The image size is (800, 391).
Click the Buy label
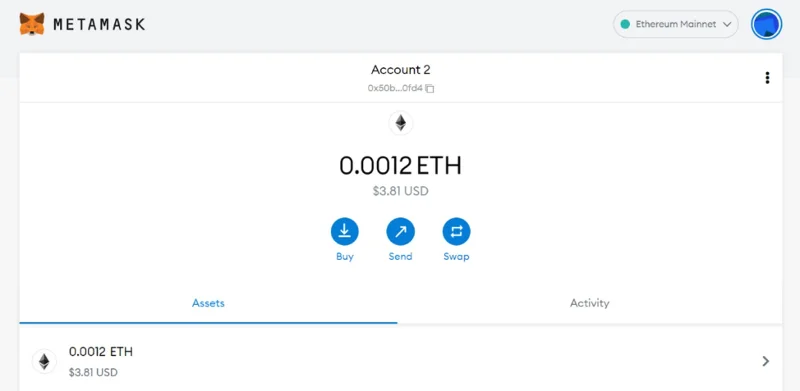[x=344, y=257]
